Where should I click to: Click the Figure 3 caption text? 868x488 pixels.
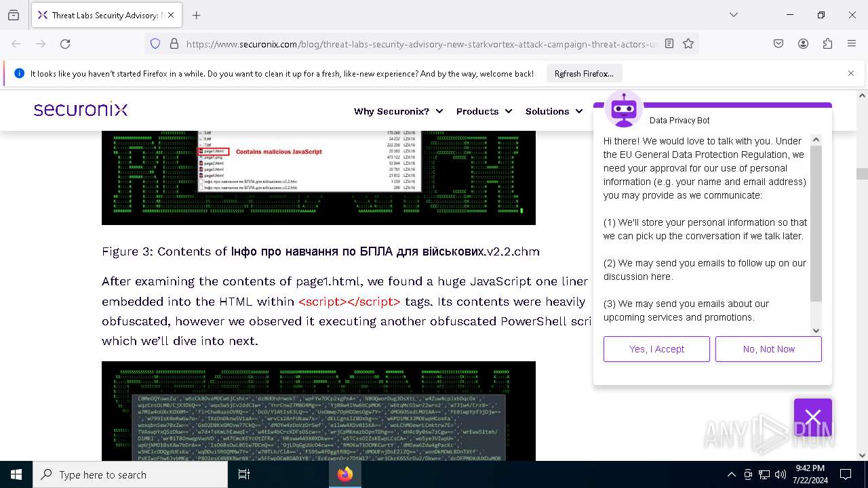coord(321,251)
